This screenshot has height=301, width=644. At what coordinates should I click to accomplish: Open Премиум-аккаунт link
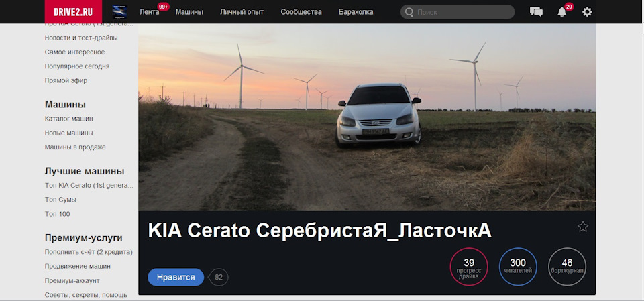[x=72, y=280]
